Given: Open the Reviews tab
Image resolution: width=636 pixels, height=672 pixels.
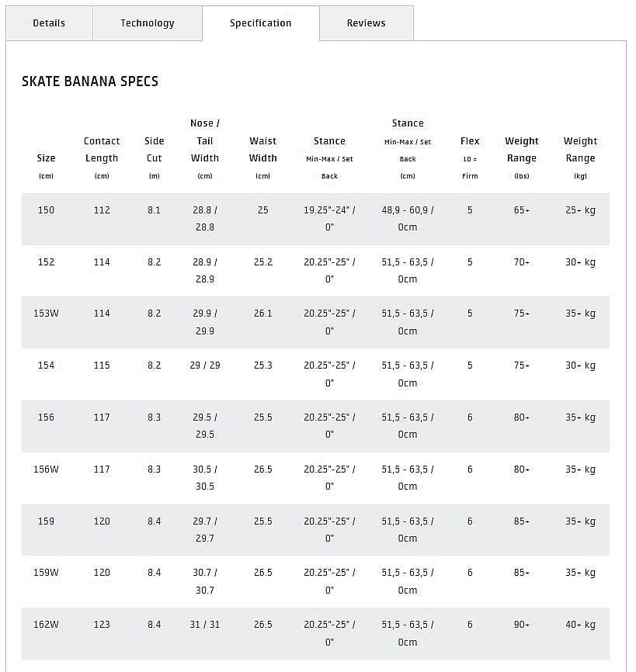Looking at the screenshot, I should pos(367,23).
